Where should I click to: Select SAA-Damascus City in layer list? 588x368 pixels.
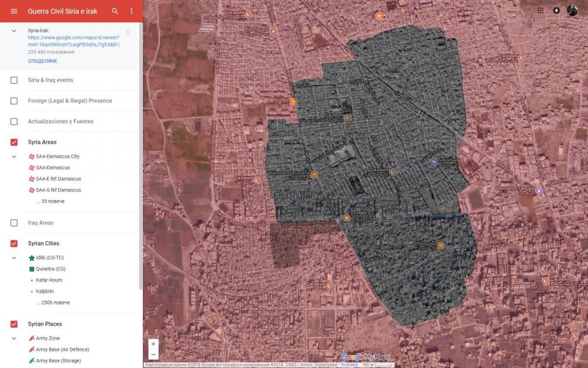click(57, 157)
